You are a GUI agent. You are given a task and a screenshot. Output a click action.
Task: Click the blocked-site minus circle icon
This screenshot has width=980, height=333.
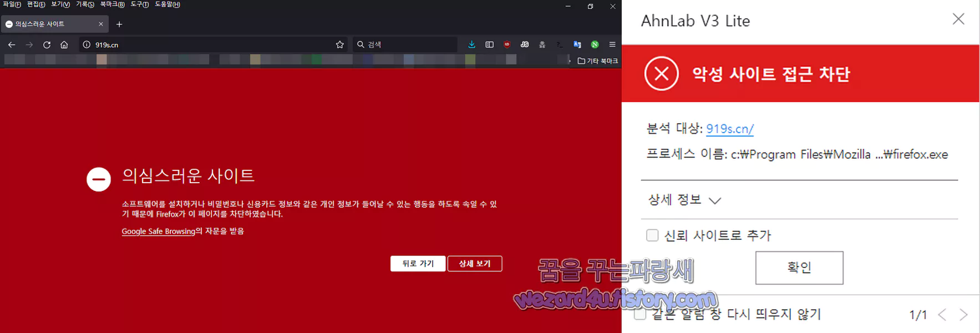pyautogui.click(x=99, y=179)
